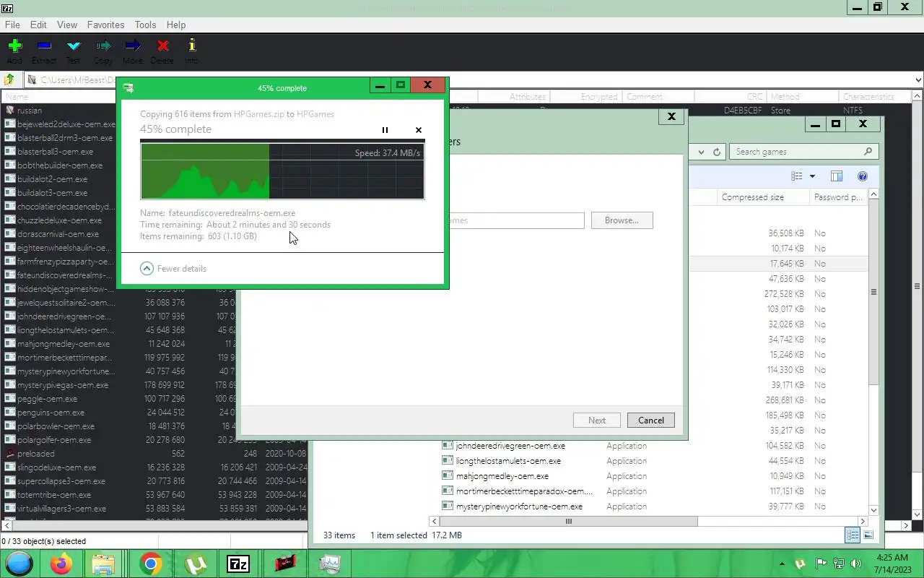The image size is (924, 578).
Task: Click the Change view icon in Explorer
Action: (x=796, y=176)
